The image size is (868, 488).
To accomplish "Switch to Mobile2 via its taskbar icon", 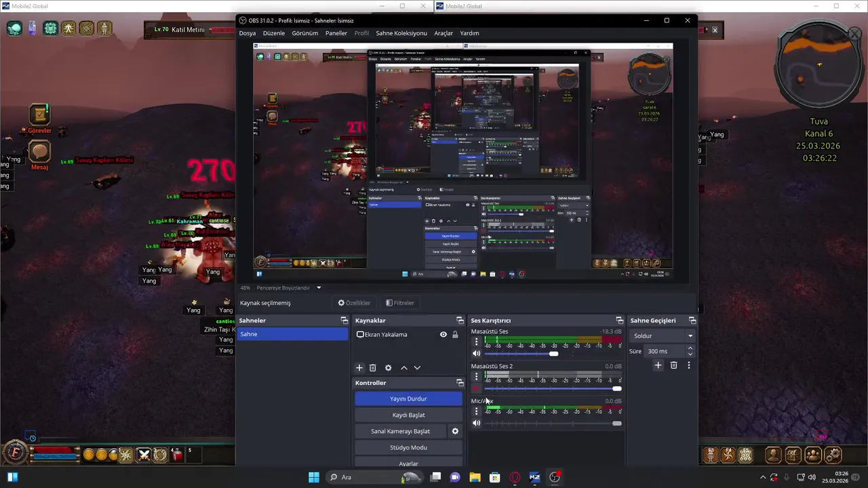I will pyautogui.click(x=534, y=477).
